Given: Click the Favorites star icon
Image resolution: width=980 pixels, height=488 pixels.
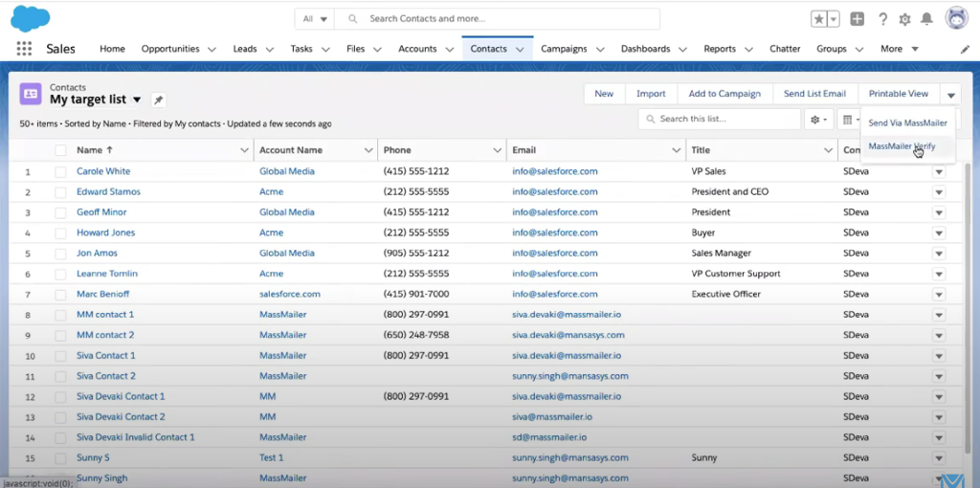Looking at the screenshot, I should tap(819, 19).
